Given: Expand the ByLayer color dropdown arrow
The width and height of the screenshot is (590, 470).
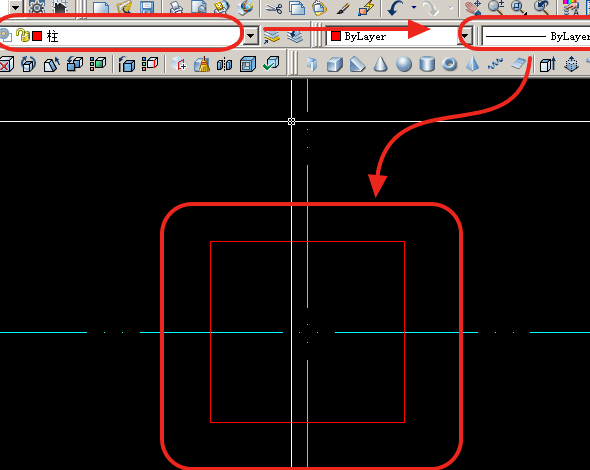Looking at the screenshot, I should [465, 36].
